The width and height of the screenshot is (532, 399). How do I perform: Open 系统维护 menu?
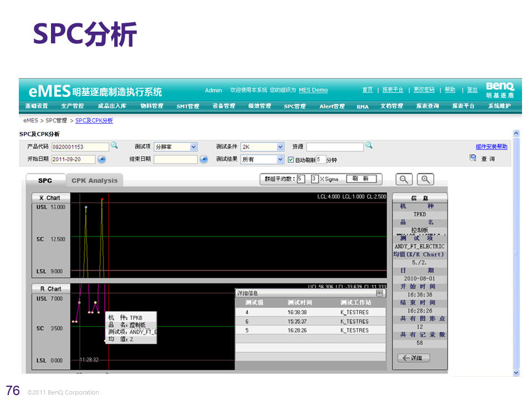coord(499,106)
